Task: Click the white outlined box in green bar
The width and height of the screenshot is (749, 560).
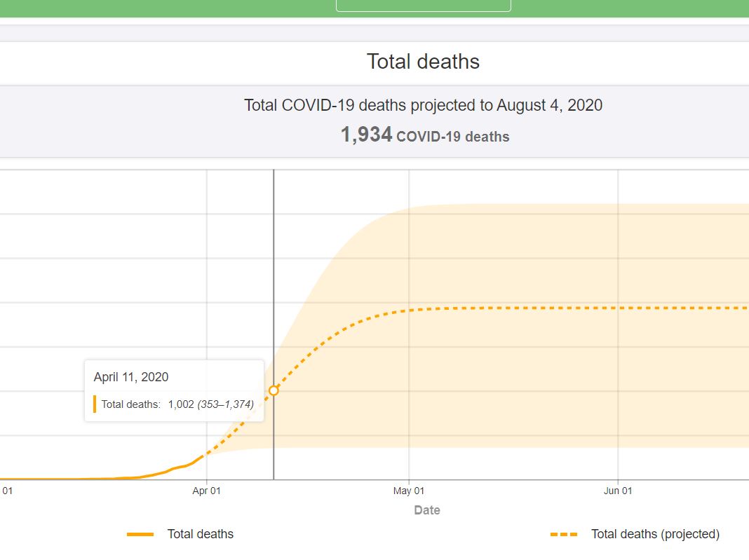Action: 423,5
